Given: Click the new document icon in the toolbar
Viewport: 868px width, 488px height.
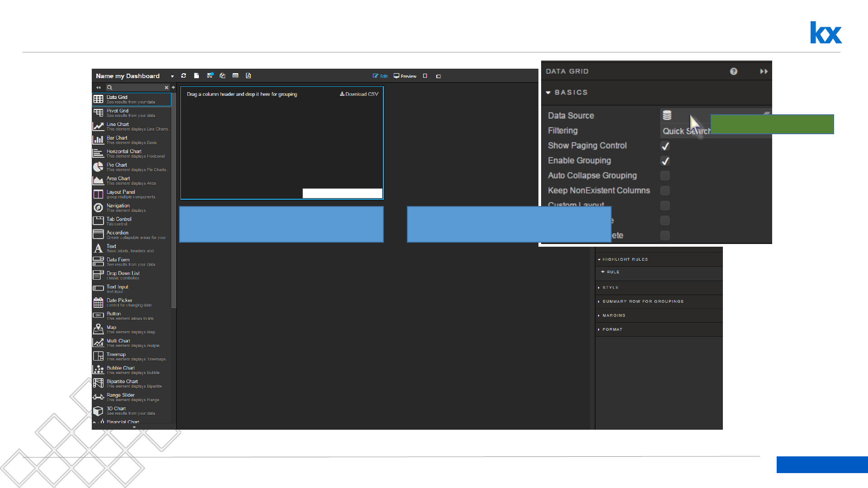Looking at the screenshot, I should tap(196, 76).
